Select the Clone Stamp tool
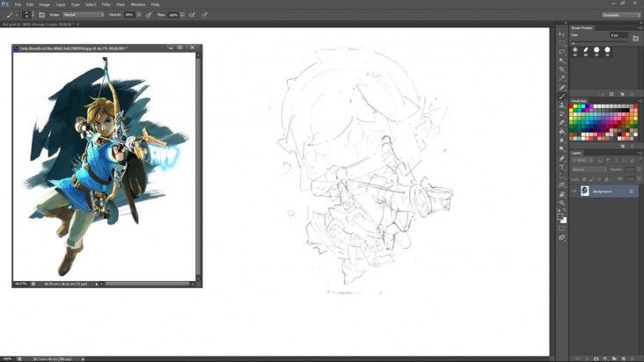 coord(562,105)
